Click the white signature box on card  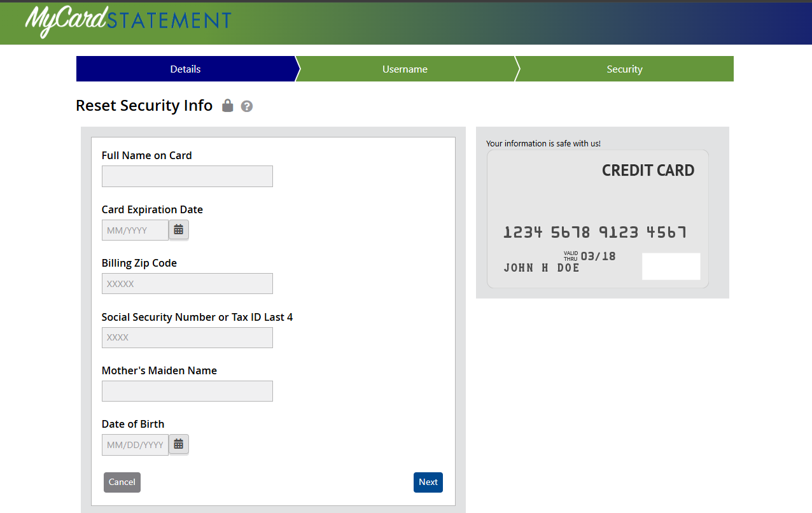click(x=671, y=266)
